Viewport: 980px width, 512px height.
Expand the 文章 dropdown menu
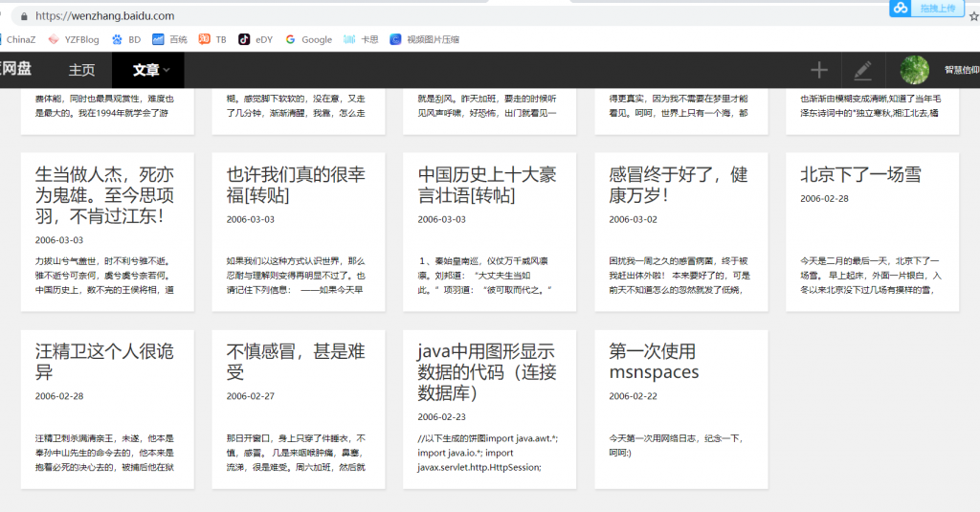point(150,70)
